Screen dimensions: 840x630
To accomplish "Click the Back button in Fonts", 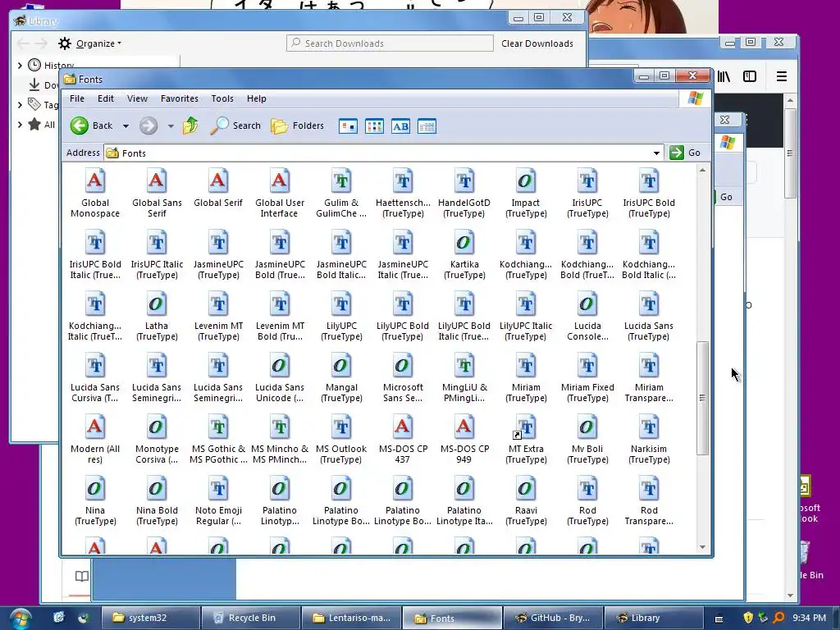I will pos(92,126).
